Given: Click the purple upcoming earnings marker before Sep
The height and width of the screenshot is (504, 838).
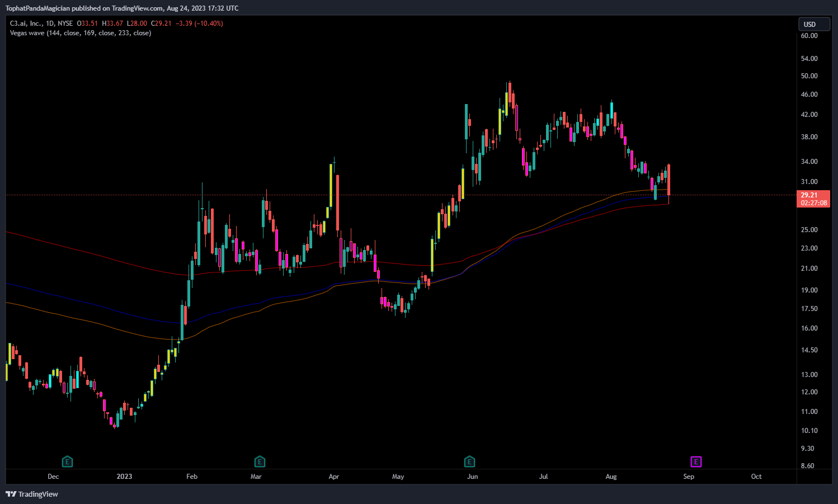Looking at the screenshot, I should pos(696,462).
